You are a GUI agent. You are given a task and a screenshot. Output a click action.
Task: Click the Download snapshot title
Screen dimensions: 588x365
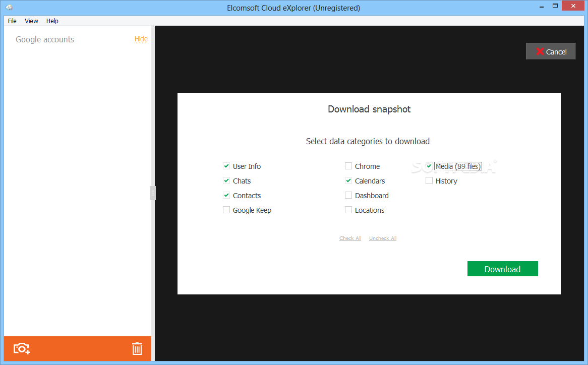(x=369, y=109)
